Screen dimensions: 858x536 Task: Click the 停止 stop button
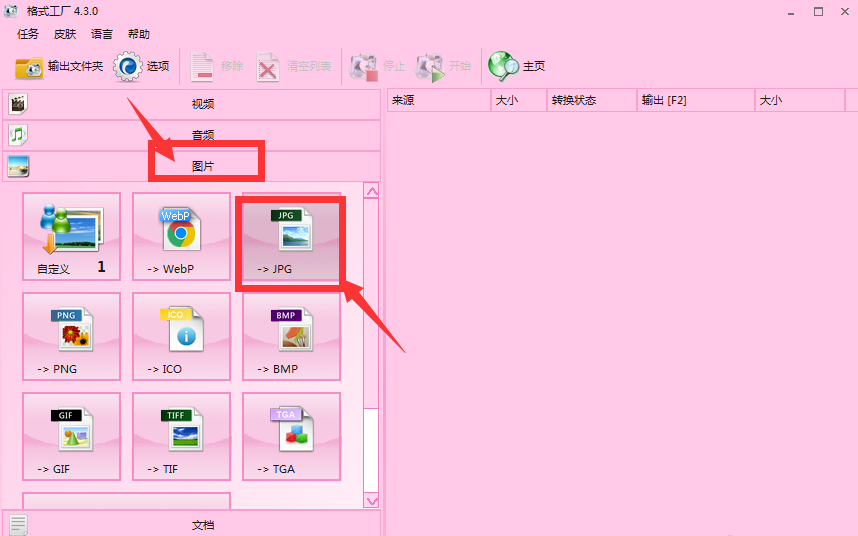tap(378, 67)
